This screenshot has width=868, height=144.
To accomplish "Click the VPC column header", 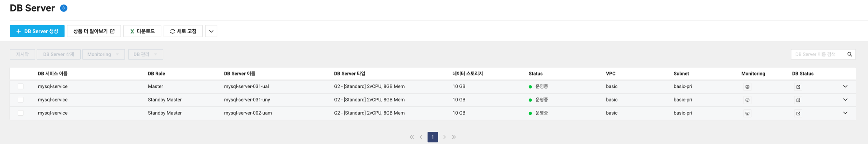I will [611, 73].
